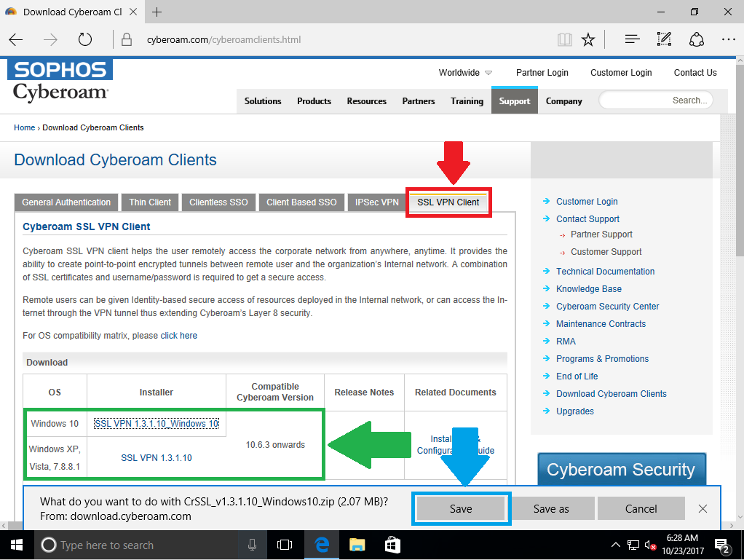Dismiss the download prompt with X
This screenshot has width=744, height=560.
point(703,509)
